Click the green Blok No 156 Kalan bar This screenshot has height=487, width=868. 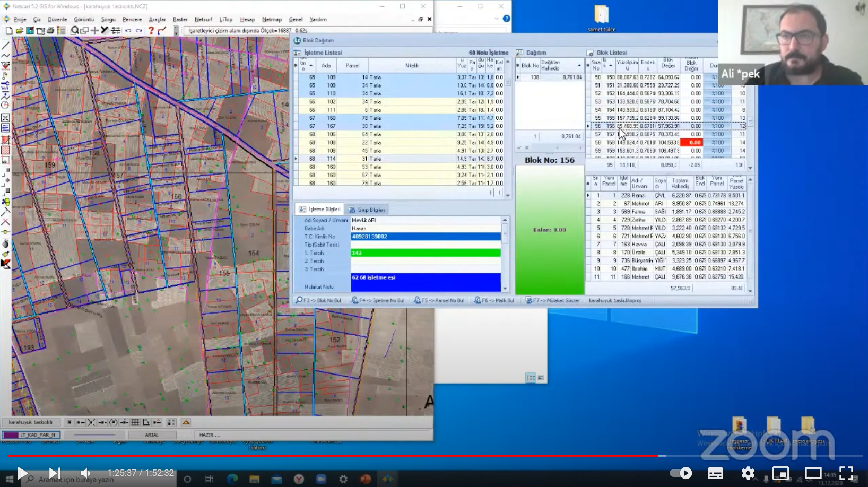(x=549, y=230)
